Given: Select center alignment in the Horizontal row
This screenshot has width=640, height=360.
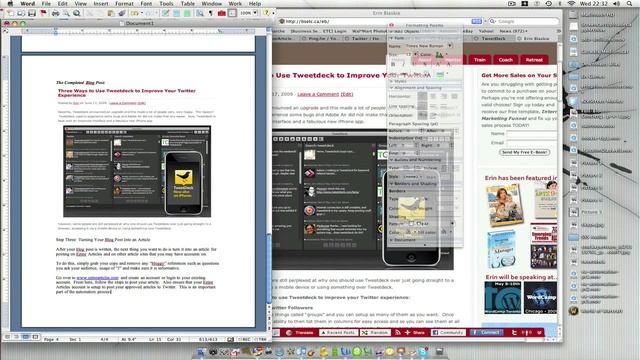Looking at the screenshot, I should click(433, 96).
